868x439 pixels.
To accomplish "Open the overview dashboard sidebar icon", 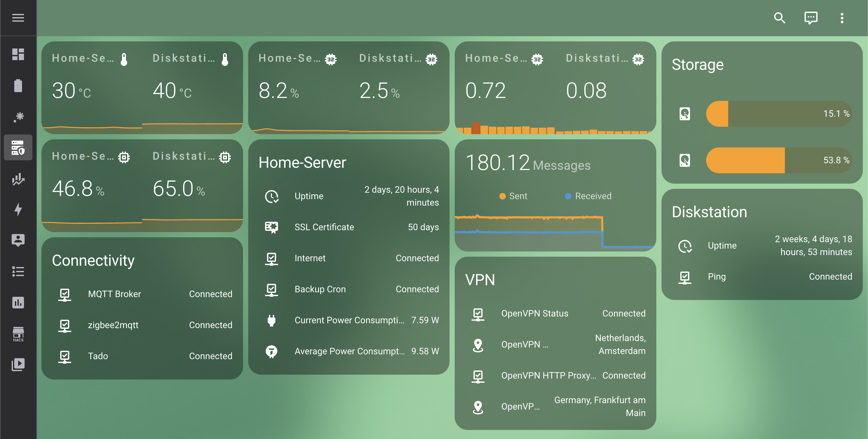I will (x=18, y=54).
